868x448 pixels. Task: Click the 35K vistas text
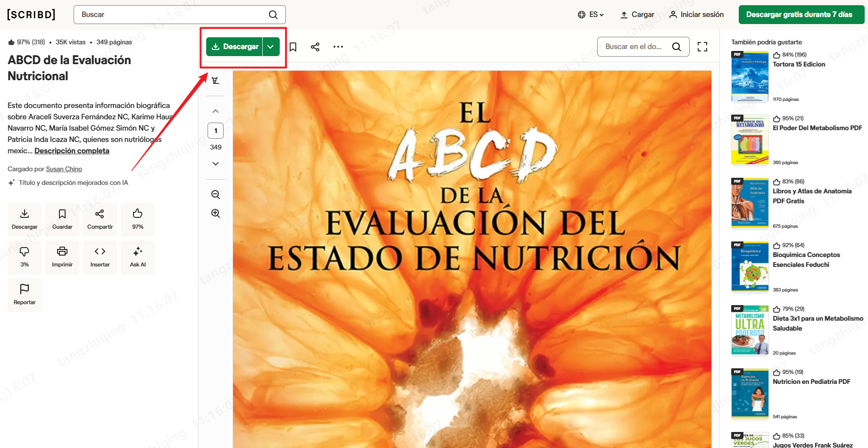tap(71, 42)
